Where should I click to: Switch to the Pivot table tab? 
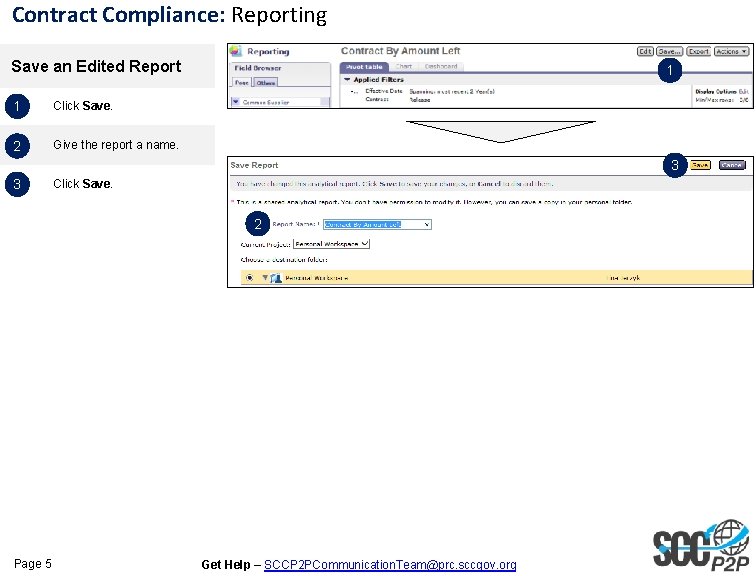tap(364, 67)
